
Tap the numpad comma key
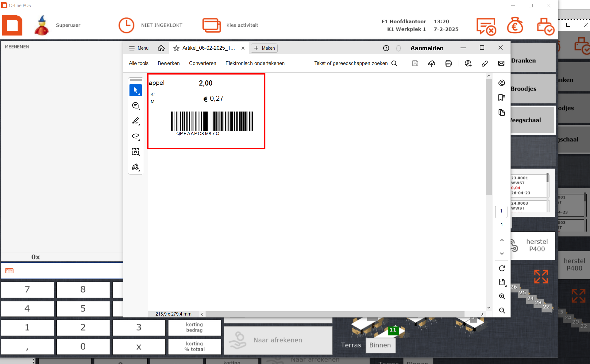click(27, 347)
